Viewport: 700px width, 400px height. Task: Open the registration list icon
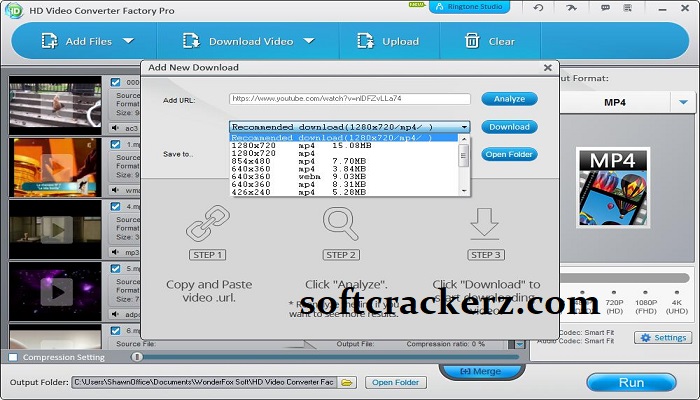628,8
